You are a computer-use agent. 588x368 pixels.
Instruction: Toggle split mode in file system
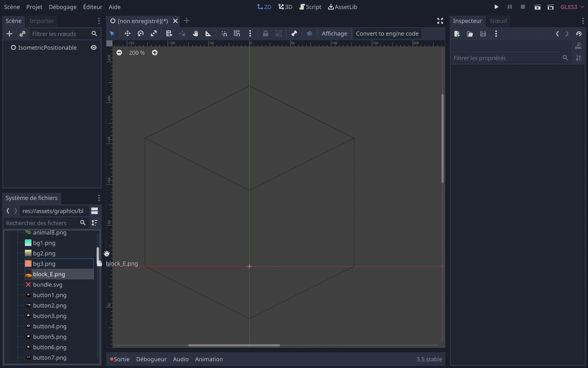point(95,211)
